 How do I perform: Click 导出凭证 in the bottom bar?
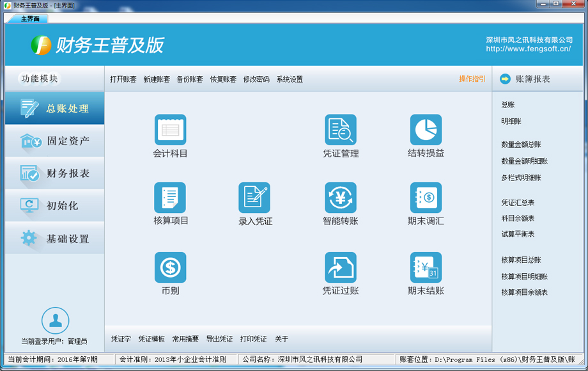pyautogui.click(x=219, y=339)
